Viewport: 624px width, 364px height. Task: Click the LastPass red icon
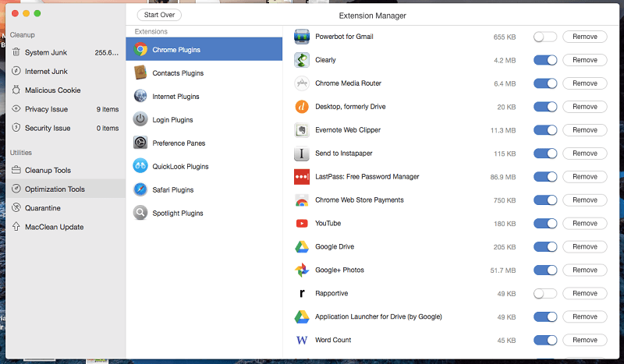tap(302, 177)
